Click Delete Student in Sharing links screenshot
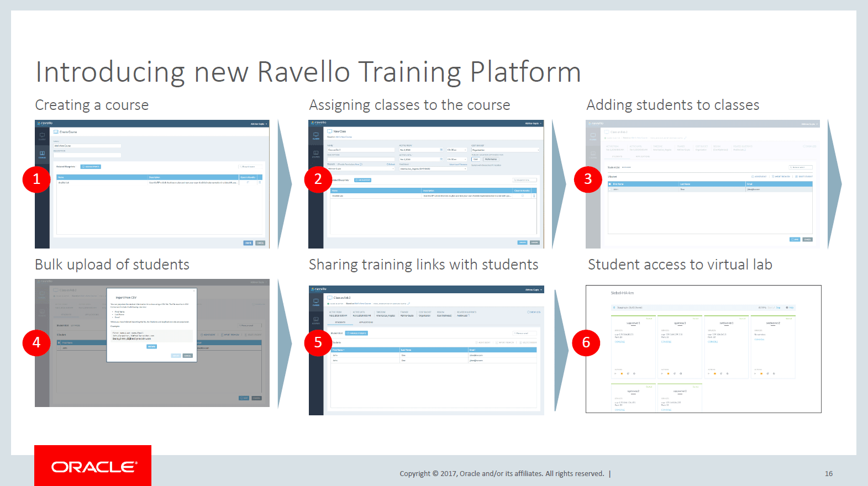The image size is (868, 486). click(x=528, y=342)
